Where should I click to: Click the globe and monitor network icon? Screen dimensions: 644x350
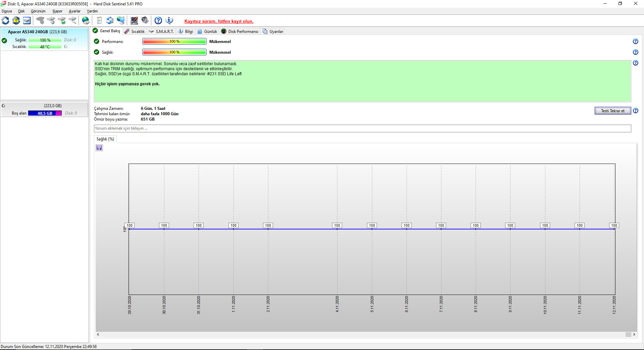[x=121, y=20]
